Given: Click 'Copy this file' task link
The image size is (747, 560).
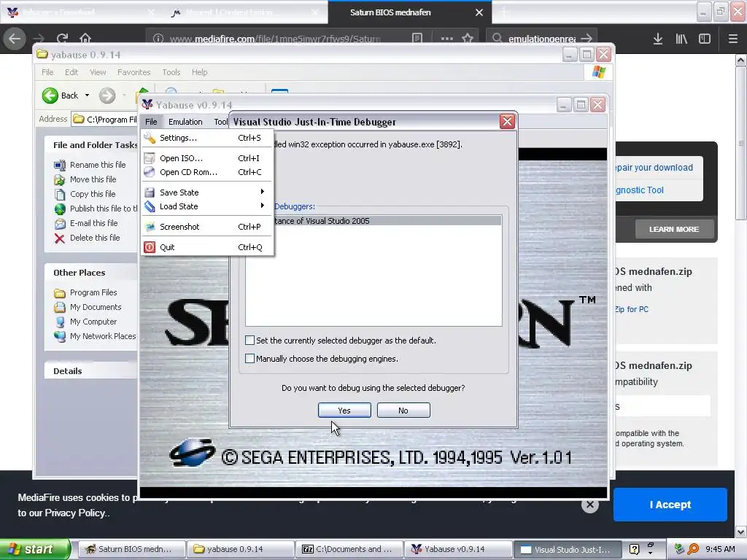Looking at the screenshot, I should tap(93, 194).
